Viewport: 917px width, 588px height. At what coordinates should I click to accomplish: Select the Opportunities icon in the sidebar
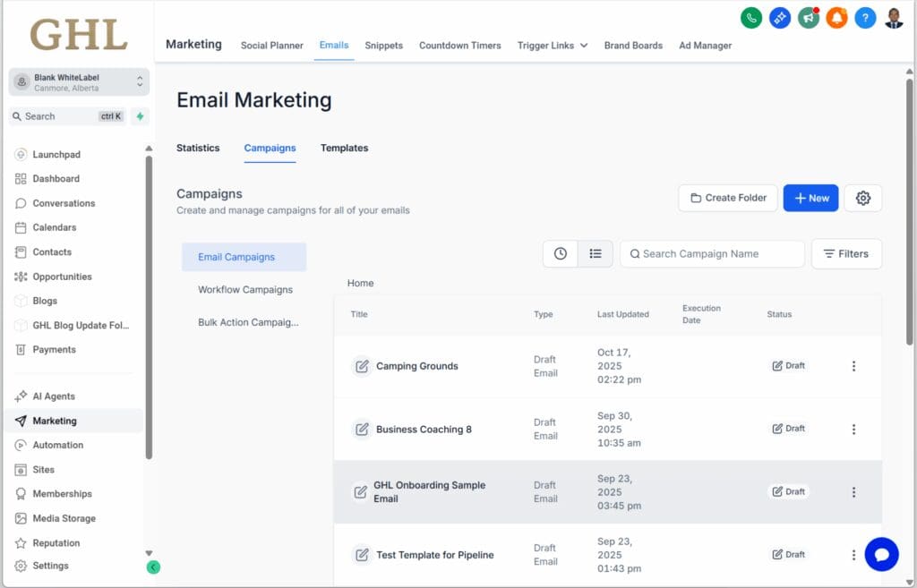click(20, 277)
